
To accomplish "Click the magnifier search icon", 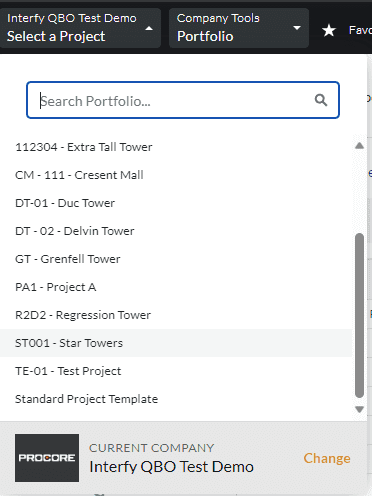I will (x=321, y=100).
